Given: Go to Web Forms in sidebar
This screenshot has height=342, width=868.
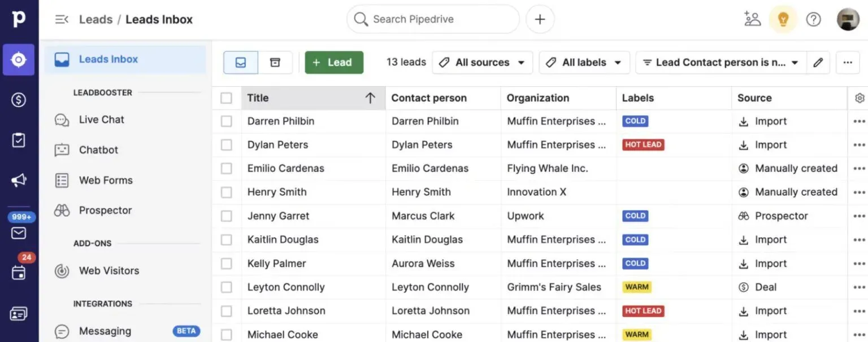Looking at the screenshot, I should pyautogui.click(x=106, y=181).
